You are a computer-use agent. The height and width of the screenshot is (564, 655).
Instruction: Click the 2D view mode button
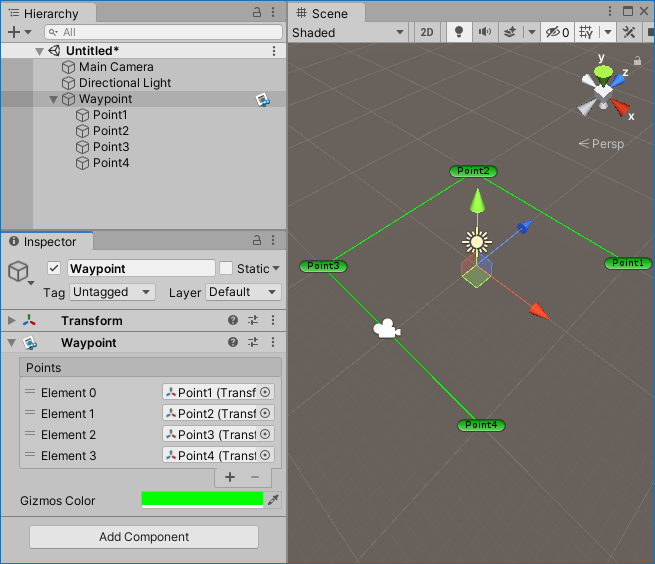(x=427, y=32)
